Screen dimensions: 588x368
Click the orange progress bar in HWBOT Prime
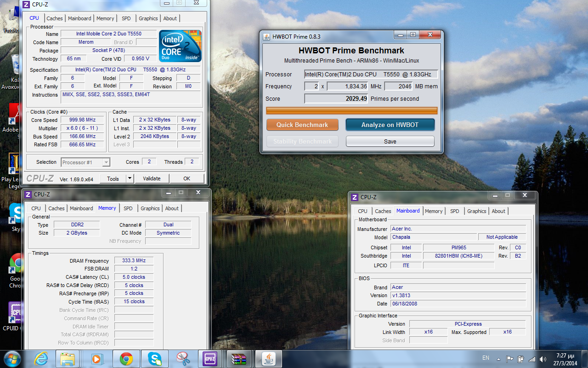352,110
